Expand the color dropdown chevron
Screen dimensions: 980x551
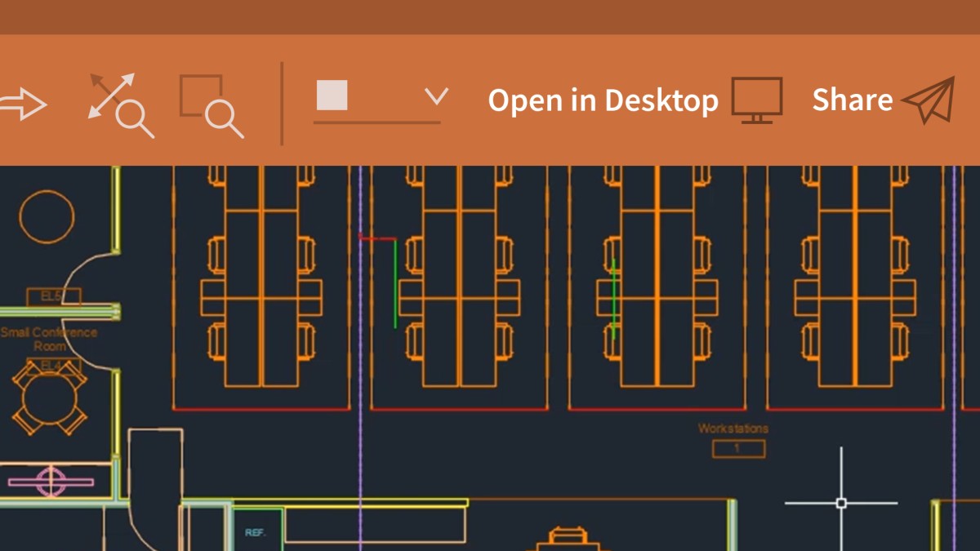click(x=437, y=96)
